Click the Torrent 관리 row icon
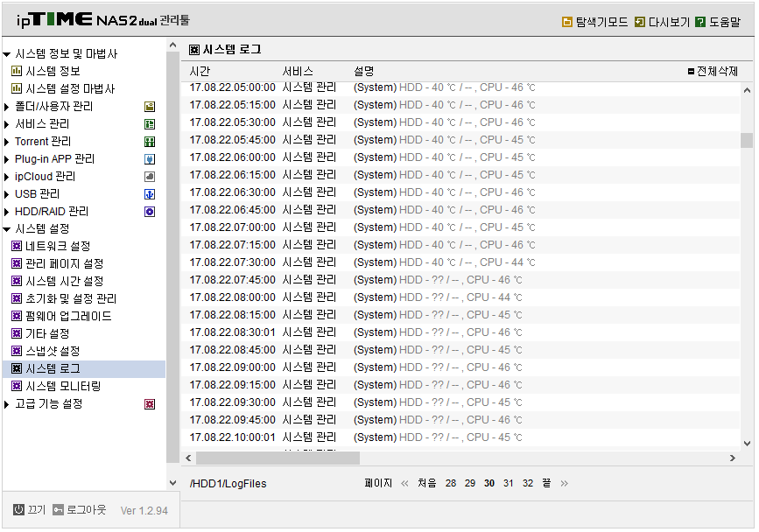 pyautogui.click(x=150, y=142)
